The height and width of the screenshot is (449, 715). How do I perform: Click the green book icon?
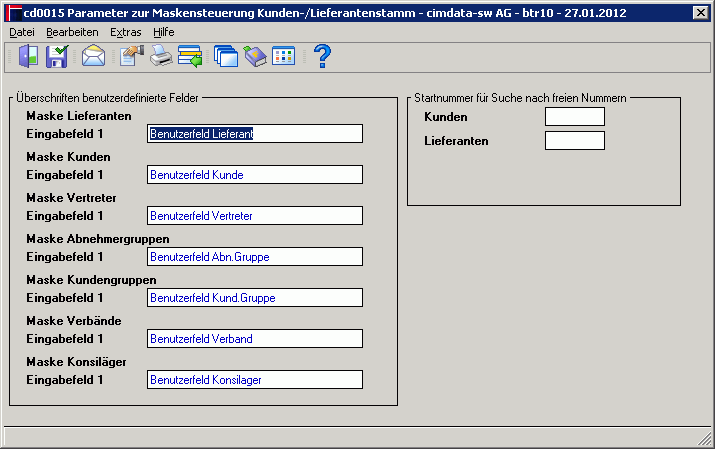tap(255, 57)
